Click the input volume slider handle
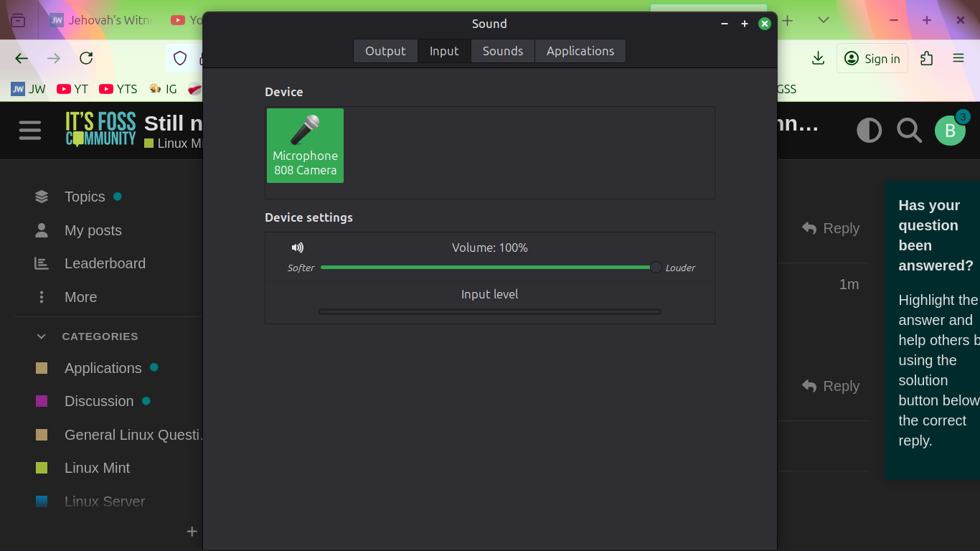980x551 pixels. click(x=656, y=268)
